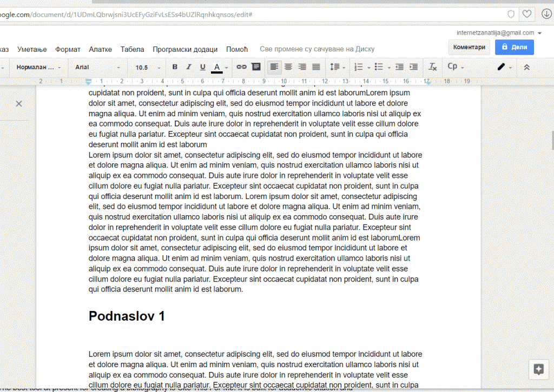
Task: Open the 10.5 font size dropdown
Action: (x=148, y=67)
